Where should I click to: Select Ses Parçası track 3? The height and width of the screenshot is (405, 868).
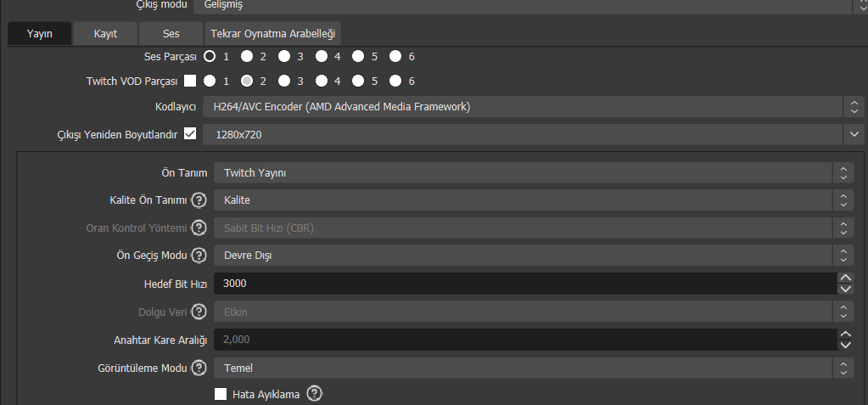click(284, 57)
